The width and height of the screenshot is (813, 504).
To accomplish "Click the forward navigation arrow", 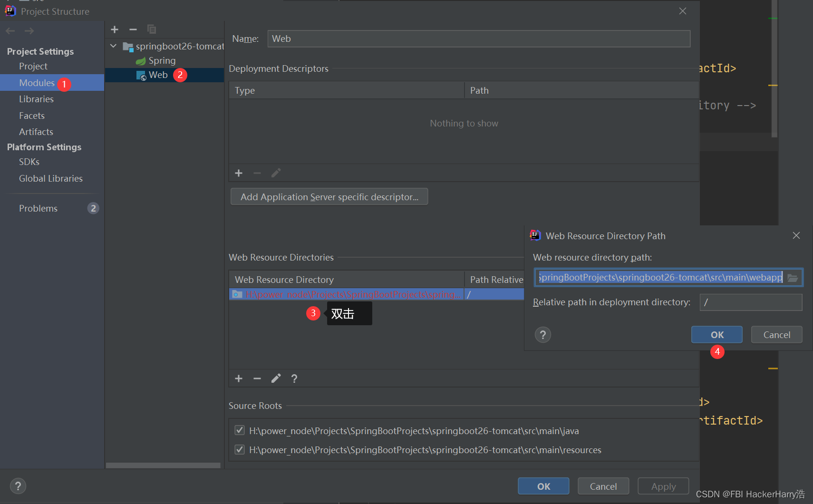I will tap(29, 31).
